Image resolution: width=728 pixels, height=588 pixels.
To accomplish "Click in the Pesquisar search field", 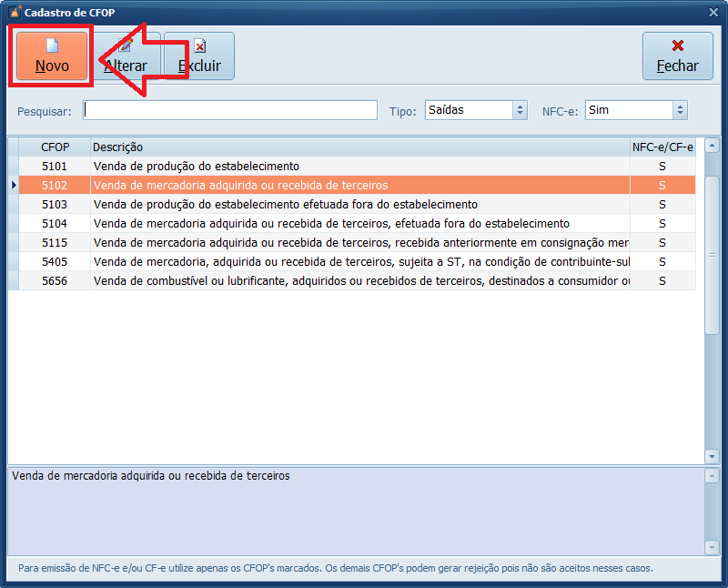I will [x=229, y=110].
